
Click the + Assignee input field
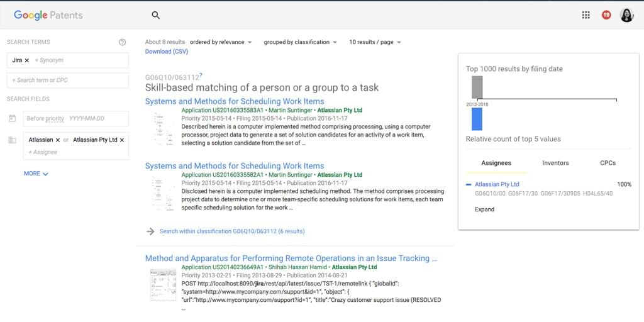pyautogui.click(x=43, y=152)
